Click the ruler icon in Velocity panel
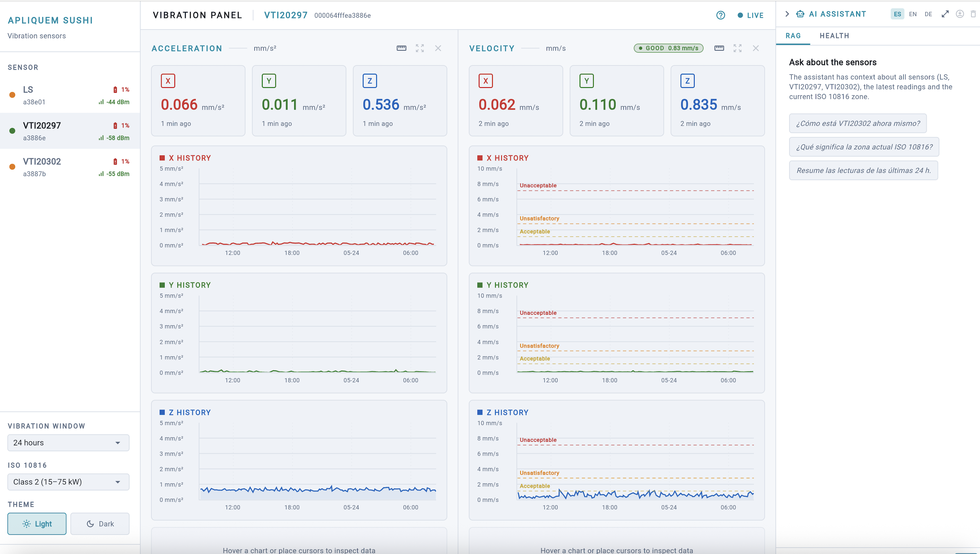This screenshot has width=980, height=554. click(x=719, y=48)
